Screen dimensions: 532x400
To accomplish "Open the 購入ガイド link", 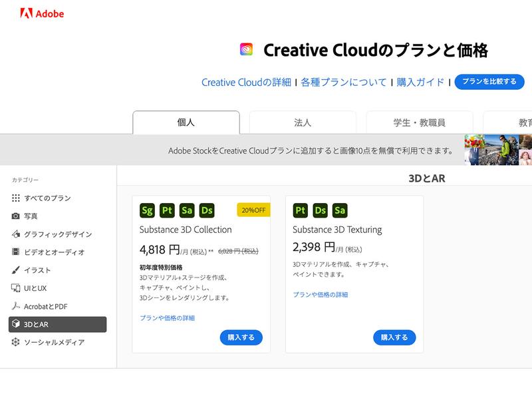I will click(420, 82).
